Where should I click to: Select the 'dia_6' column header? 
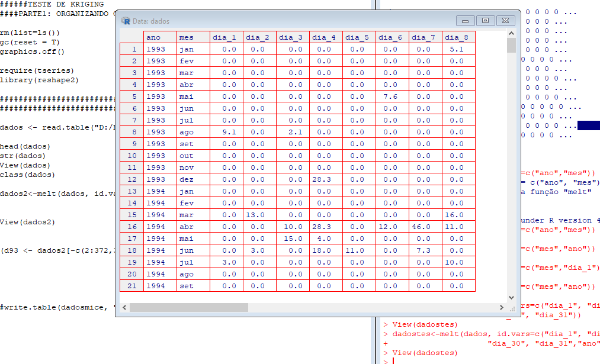pos(392,37)
